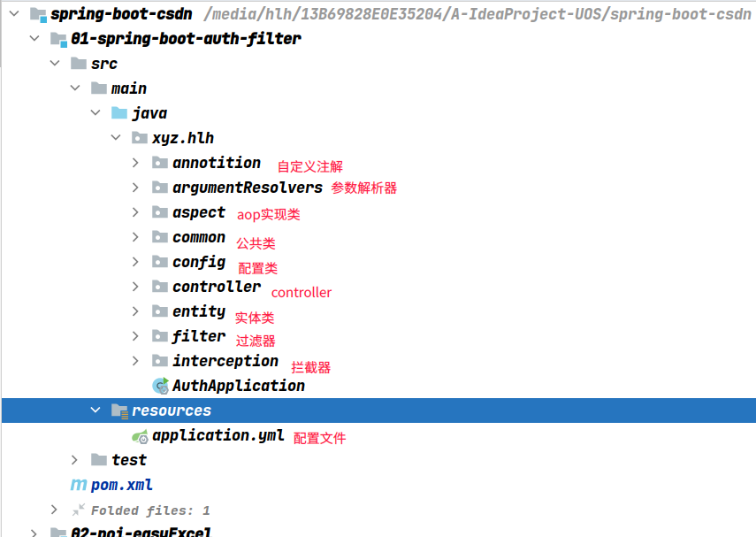Viewport: 756px width, 537px height.
Task: Expand the test folder
Action: coord(75,460)
